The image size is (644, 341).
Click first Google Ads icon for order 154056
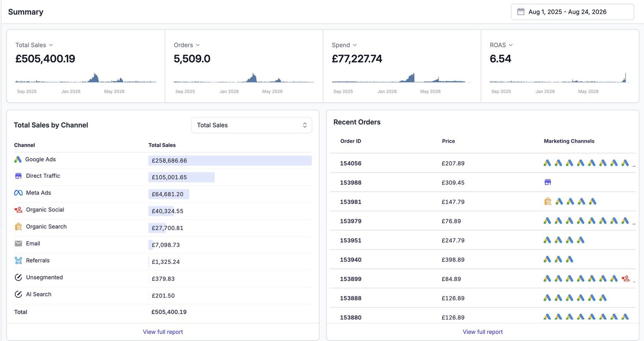(547, 163)
